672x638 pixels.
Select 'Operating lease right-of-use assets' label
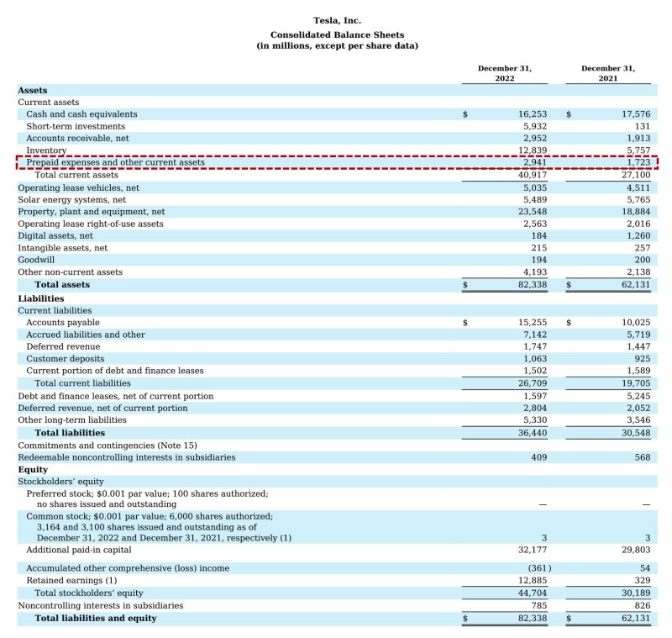(x=91, y=224)
